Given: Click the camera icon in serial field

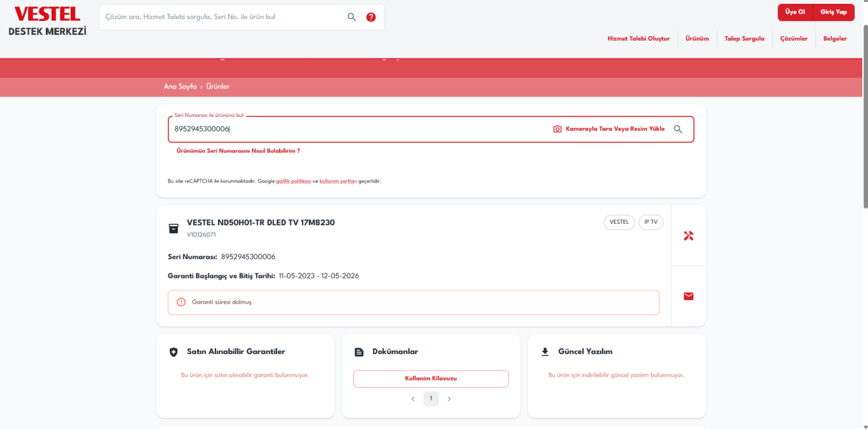Looking at the screenshot, I should (557, 129).
